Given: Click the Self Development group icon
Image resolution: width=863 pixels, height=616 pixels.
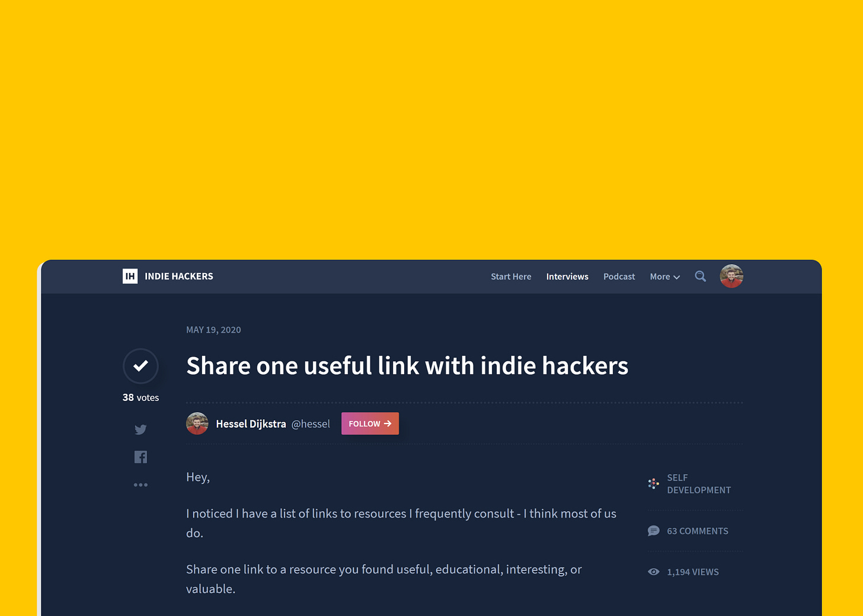Looking at the screenshot, I should click(x=653, y=483).
